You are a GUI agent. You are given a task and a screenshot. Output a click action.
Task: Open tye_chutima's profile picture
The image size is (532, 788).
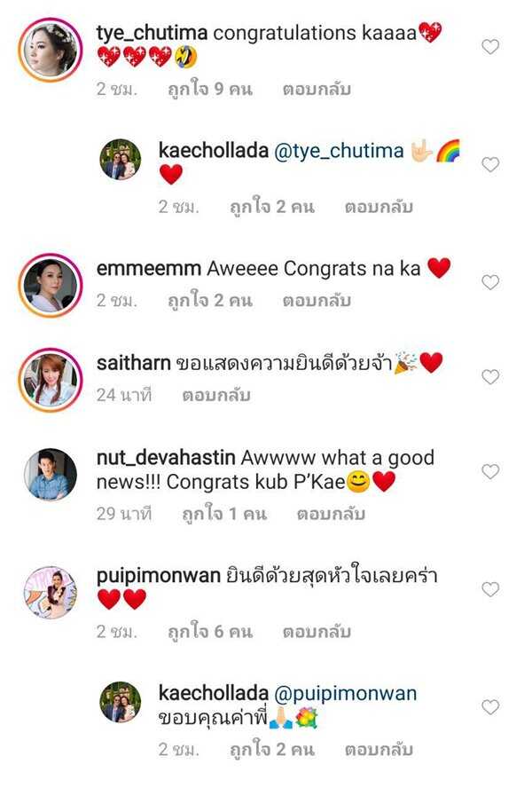point(51,50)
